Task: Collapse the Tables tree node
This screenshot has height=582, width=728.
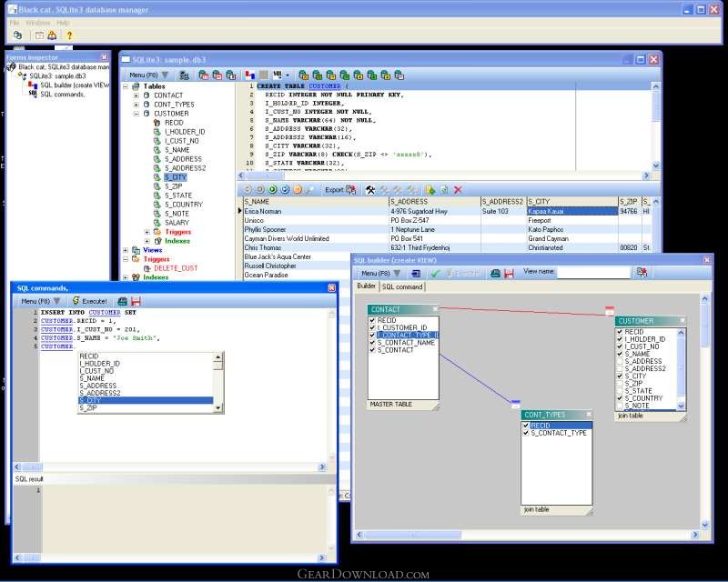Action: 126,86
